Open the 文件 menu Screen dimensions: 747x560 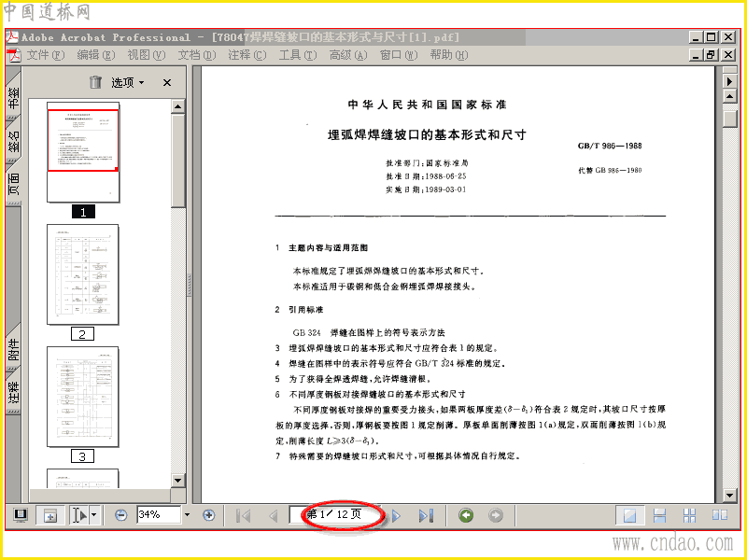tap(45, 55)
